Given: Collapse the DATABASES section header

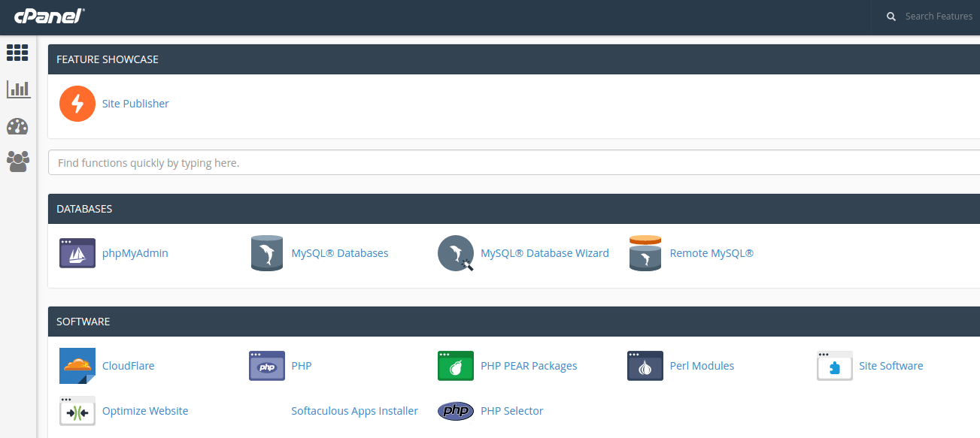Looking at the screenshot, I should (x=514, y=209).
